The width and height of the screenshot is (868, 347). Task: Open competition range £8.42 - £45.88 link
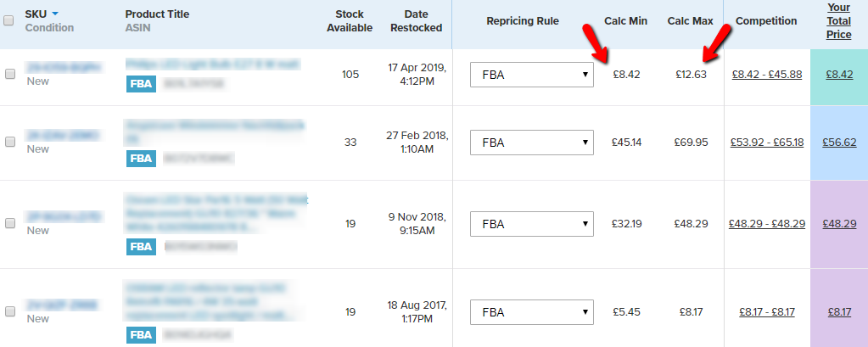tap(766, 74)
